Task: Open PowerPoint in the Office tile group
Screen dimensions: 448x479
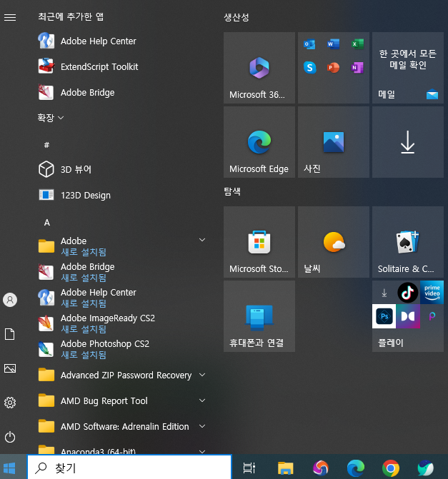Action: [x=334, y=68]
